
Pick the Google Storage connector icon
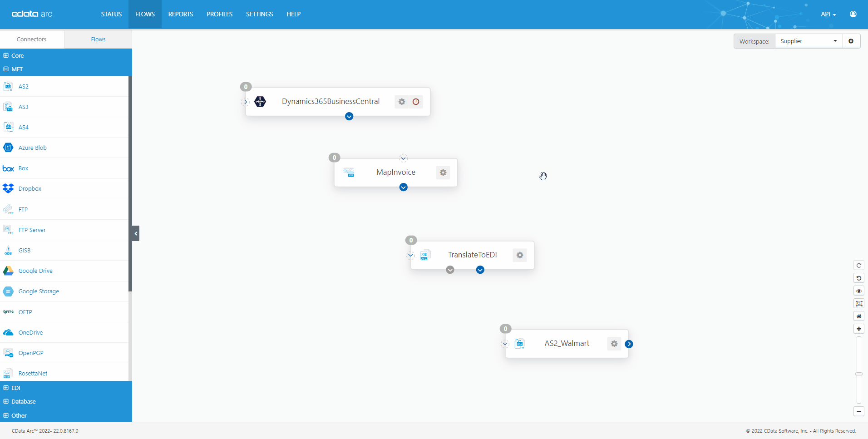(x=8, y=291)
